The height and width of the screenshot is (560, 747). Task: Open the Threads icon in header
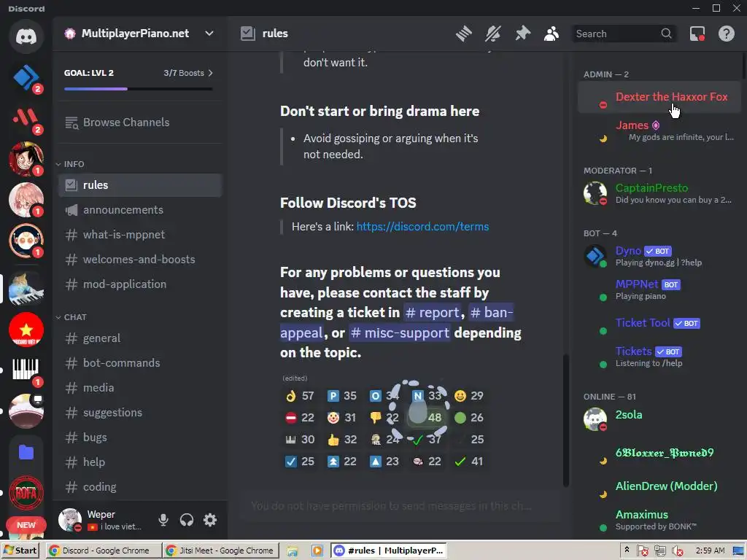click(463, 34)
